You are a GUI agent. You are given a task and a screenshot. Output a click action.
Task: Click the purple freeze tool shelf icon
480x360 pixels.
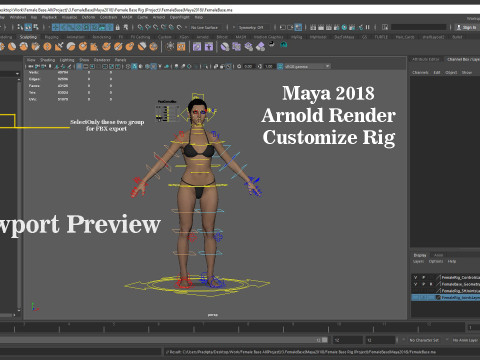pos(197,46)
